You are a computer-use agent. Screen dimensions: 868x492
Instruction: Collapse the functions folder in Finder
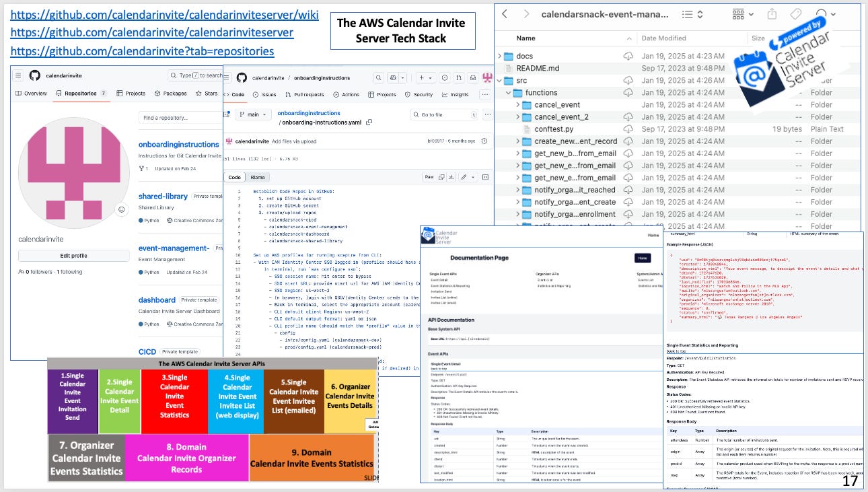pyautogui.click(x=508, y=92)
